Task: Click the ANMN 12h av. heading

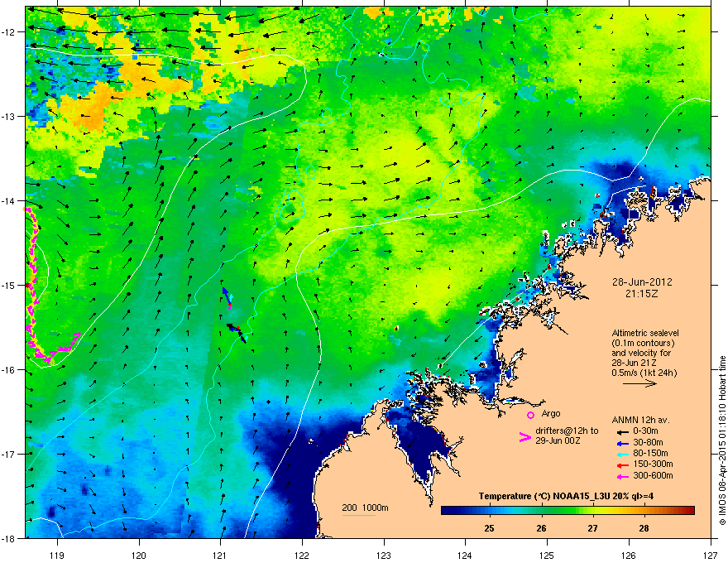Action: (x=640, y=420)
